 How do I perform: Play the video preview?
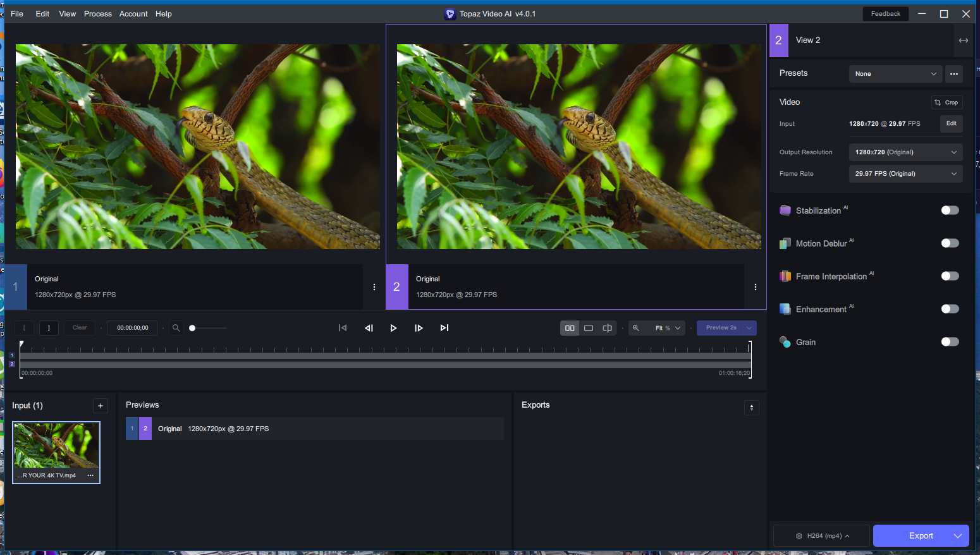(393, 328)
